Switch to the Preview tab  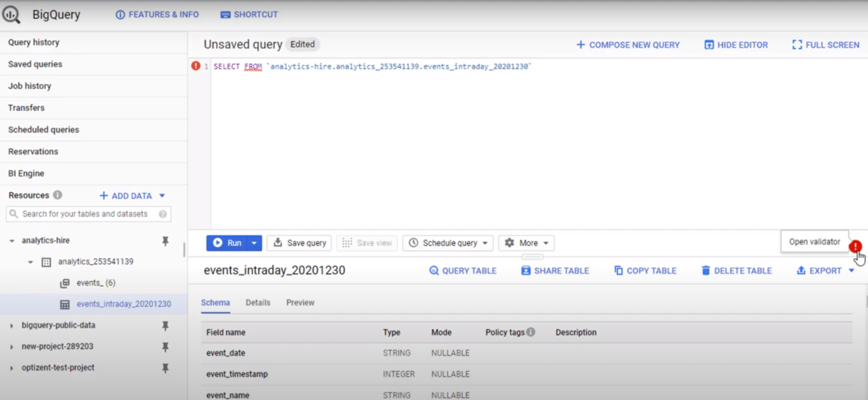point(300,303)
